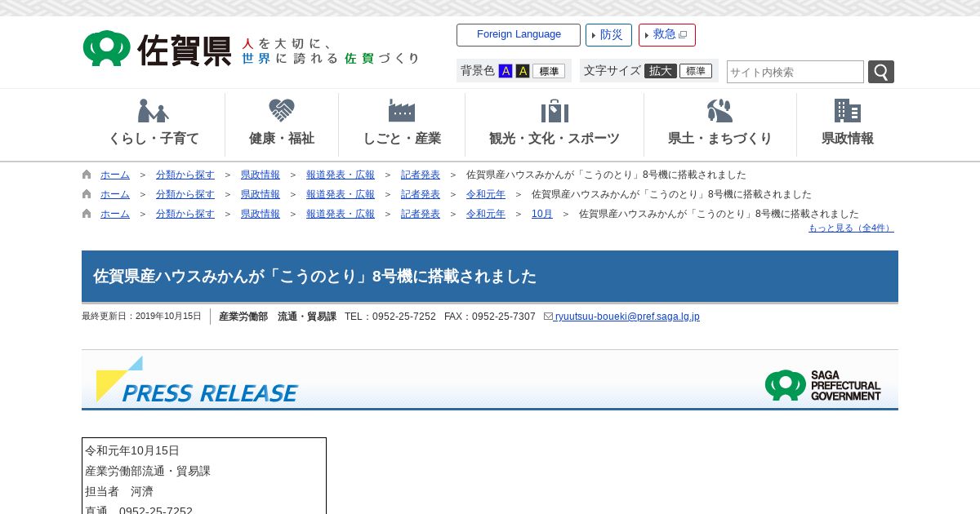
Task: Click ホーム in the second breadcrumb row
Action: point(115,194)
